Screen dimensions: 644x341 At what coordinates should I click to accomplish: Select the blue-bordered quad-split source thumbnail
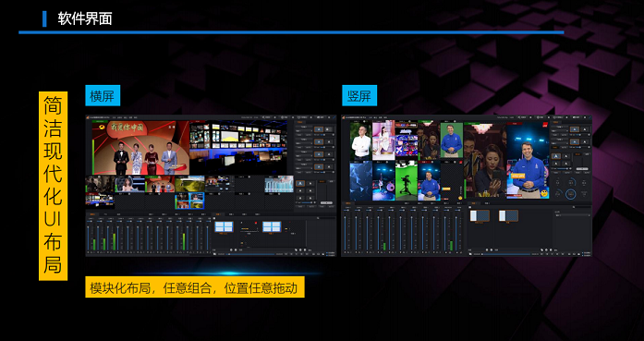189,201
